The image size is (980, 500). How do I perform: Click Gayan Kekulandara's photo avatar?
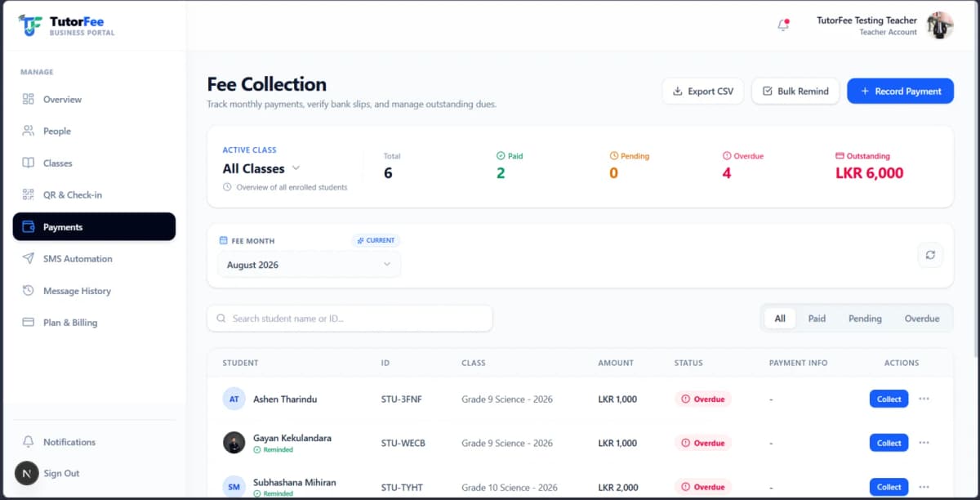234,443
